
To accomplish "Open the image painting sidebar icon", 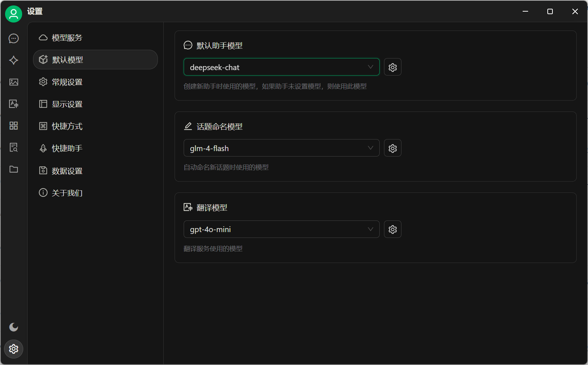I will pyautogui.click(x=14, y=82).
